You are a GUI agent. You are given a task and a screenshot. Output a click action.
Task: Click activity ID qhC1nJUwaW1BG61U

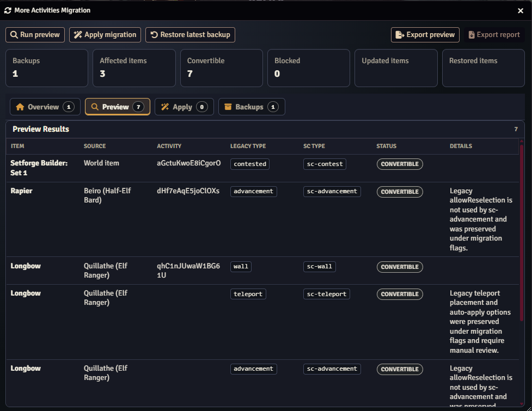[188, 271]
